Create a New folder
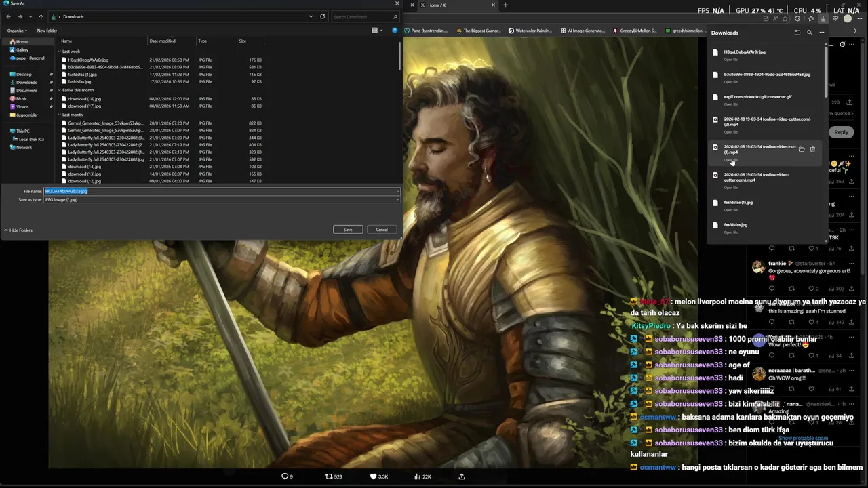 (x=47, y=30)
